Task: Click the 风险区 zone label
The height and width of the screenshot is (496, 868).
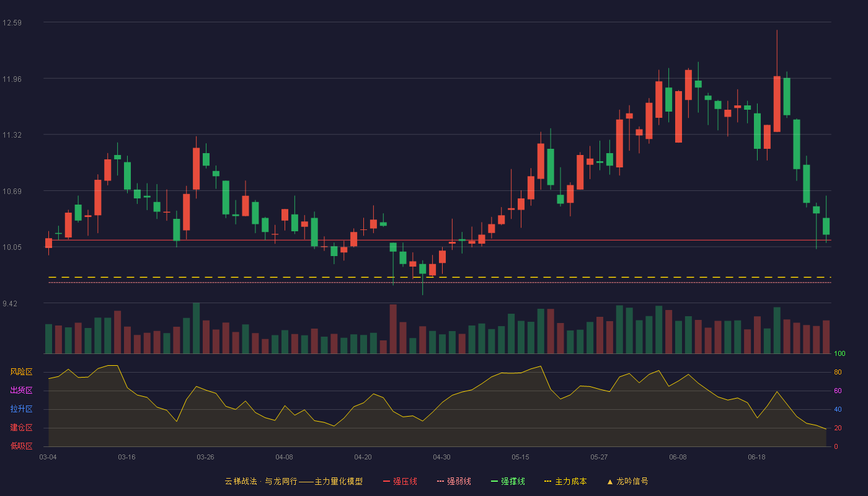Action: [x=21, y=372]
